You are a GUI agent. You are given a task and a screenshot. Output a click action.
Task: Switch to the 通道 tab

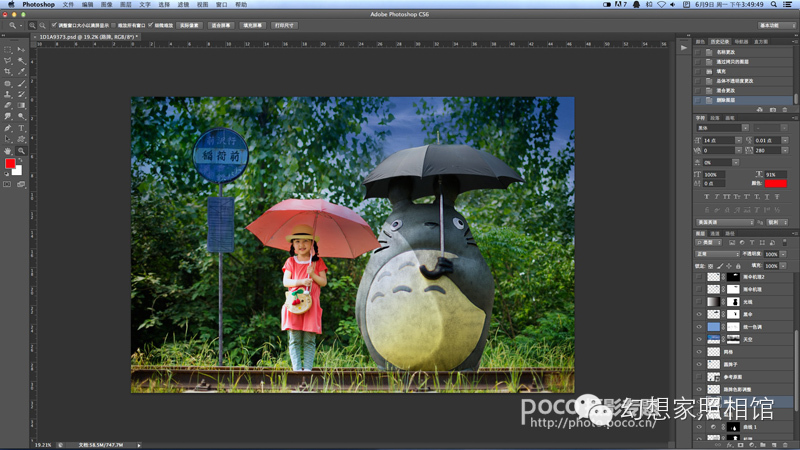click(715, 234)
